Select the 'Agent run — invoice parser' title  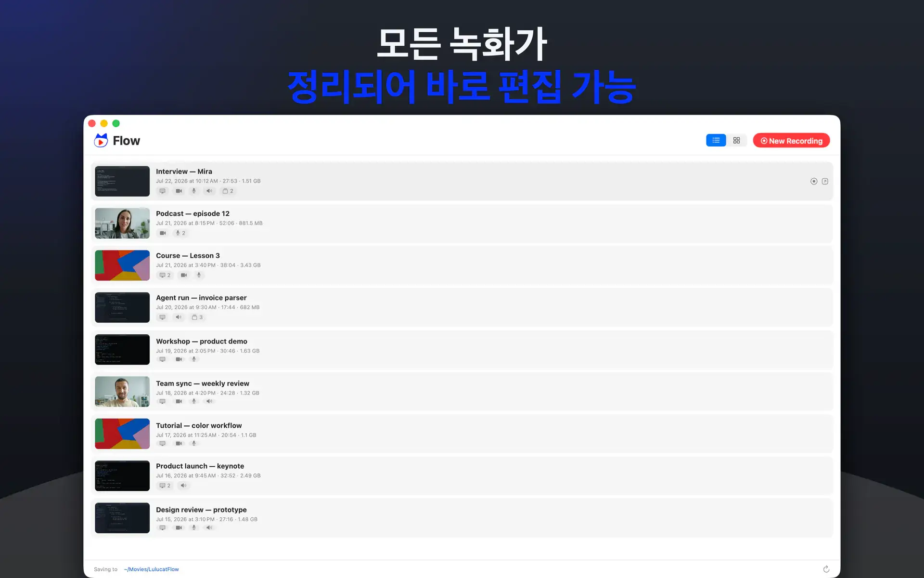(x=201, y=298)
